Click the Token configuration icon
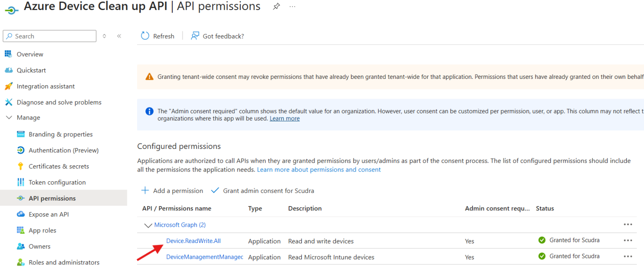This screenshot has height=269, width=644. coord(21,182)
